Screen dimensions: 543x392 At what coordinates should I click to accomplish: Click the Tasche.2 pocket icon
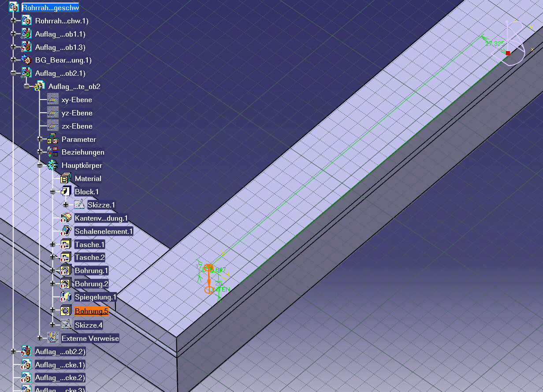(66, 257)
